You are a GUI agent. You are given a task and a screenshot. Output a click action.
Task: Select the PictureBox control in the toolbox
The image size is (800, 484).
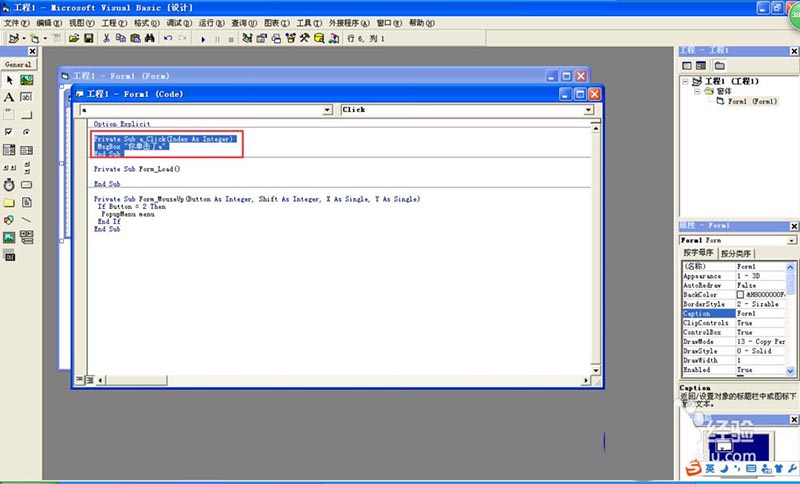coord(27,80)
